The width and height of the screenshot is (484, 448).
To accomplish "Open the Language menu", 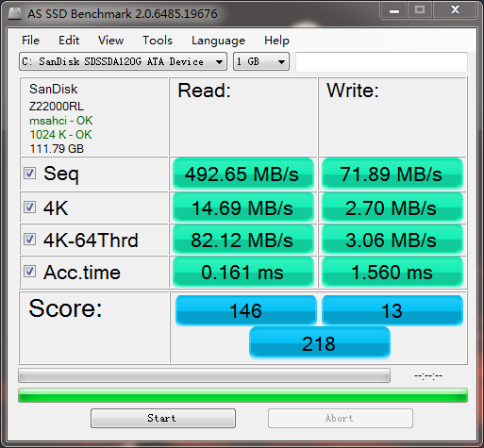I will coord(218,41).
